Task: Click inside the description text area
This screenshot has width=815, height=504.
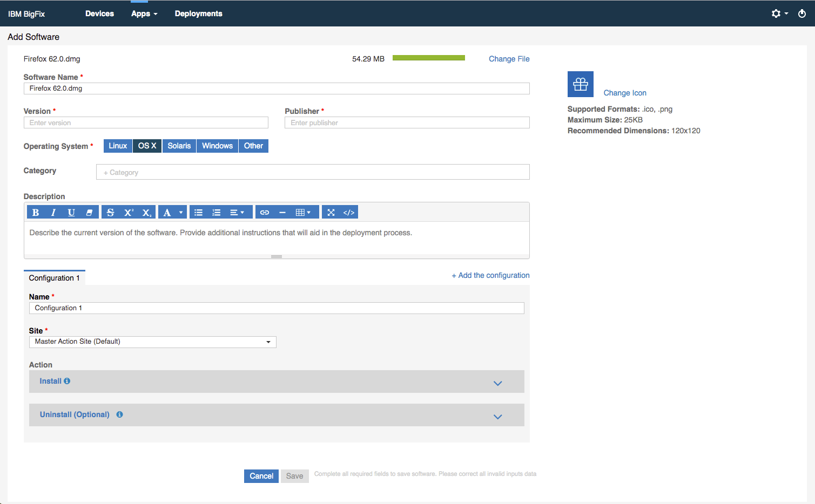Action: tap(277, 238)
